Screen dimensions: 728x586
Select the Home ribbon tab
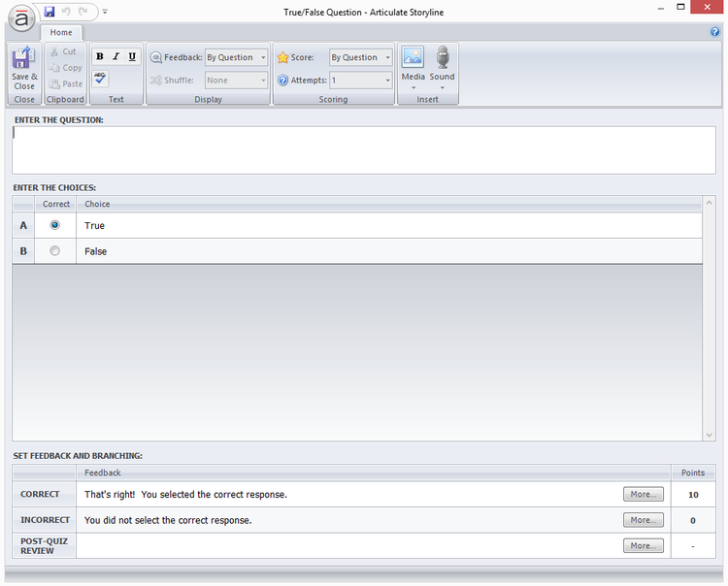[61, 32]
